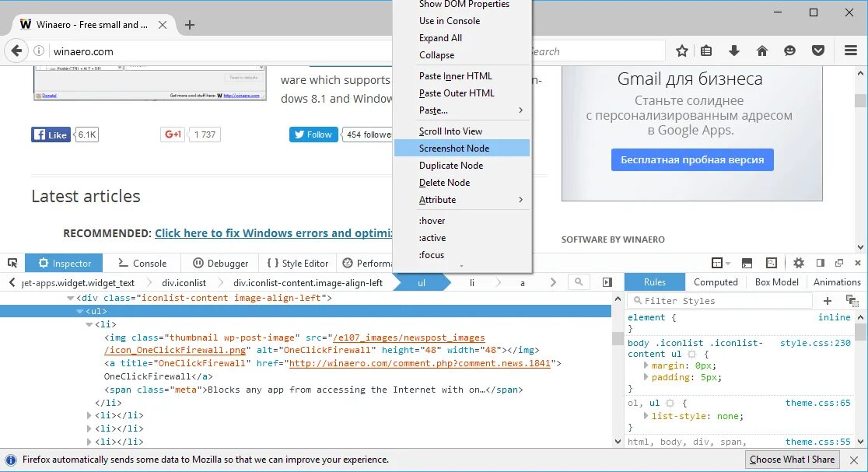Dismiss the Firefox data notification bar
Image resolution: width=868 pixels, height=472 pixels.
(x=854, y=460)
